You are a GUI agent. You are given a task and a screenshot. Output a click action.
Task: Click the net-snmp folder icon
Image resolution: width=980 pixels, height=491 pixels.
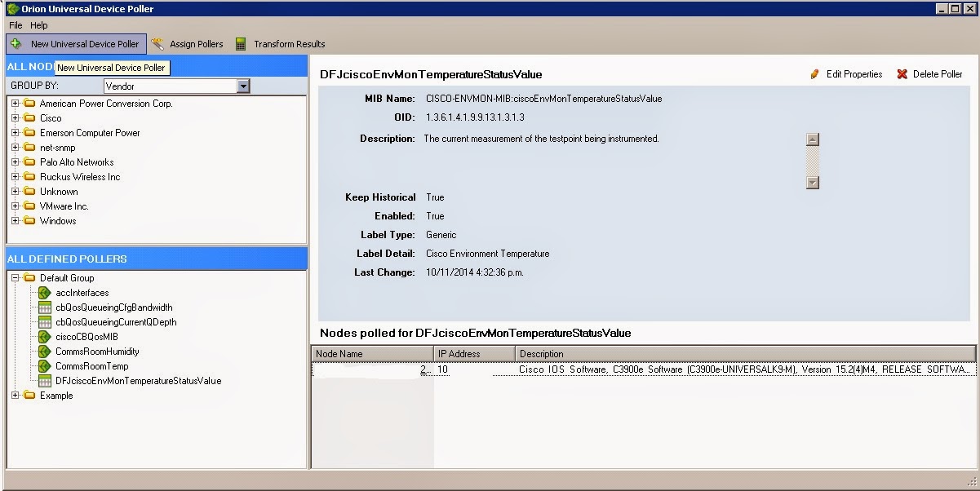click(29, 148)
